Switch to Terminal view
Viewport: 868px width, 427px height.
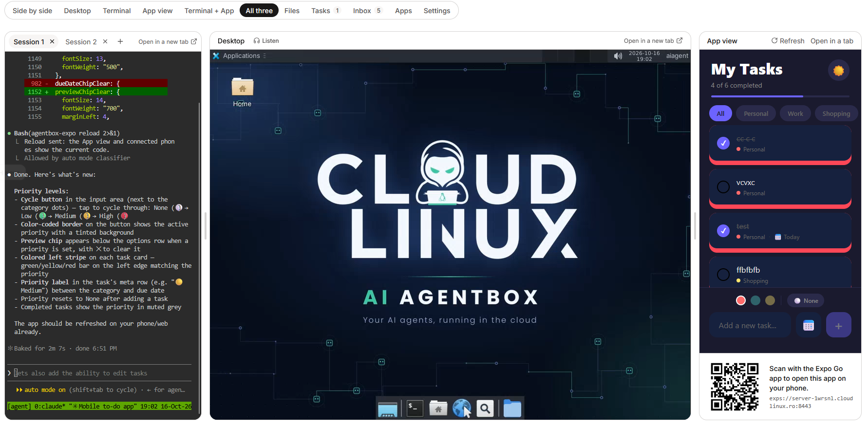(116, 11)
